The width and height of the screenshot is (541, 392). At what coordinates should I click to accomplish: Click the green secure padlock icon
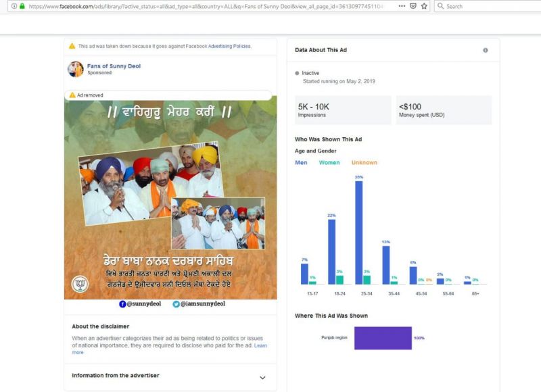click(x=22, y=6)
